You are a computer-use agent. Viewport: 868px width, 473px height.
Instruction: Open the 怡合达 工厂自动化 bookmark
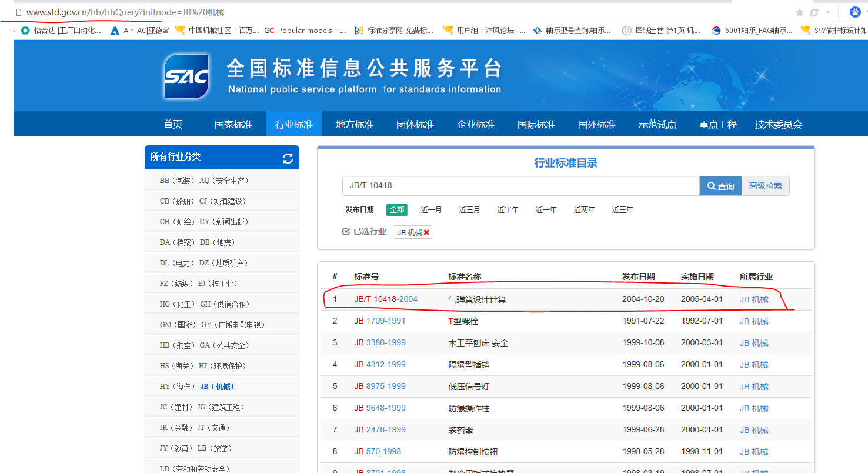[61, 30]
